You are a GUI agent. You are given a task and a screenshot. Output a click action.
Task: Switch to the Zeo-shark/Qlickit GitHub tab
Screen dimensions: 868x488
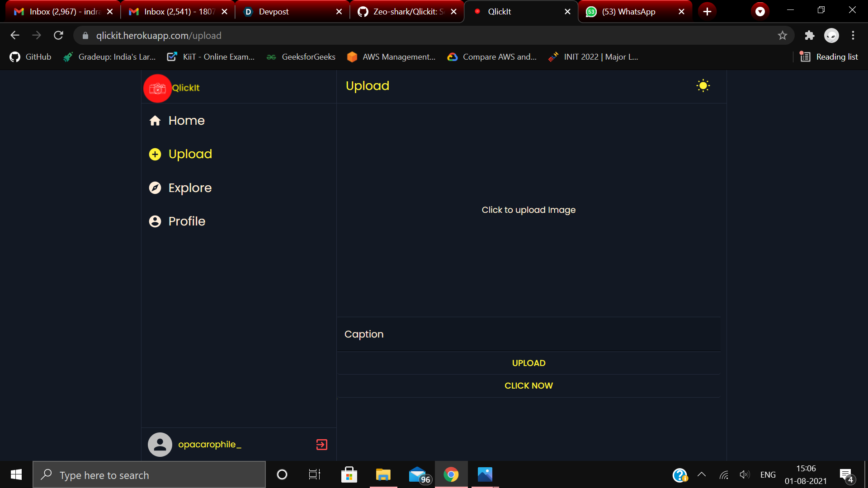(x=406, y=12)
